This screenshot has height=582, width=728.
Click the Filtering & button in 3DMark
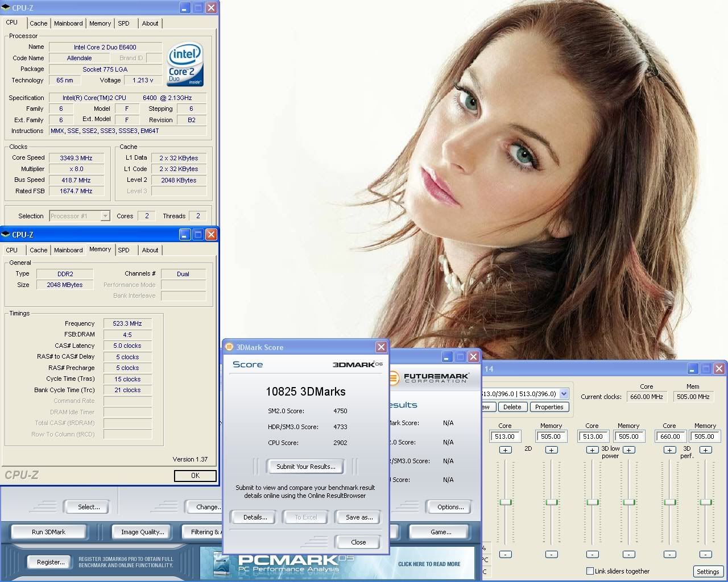point(202,532)
